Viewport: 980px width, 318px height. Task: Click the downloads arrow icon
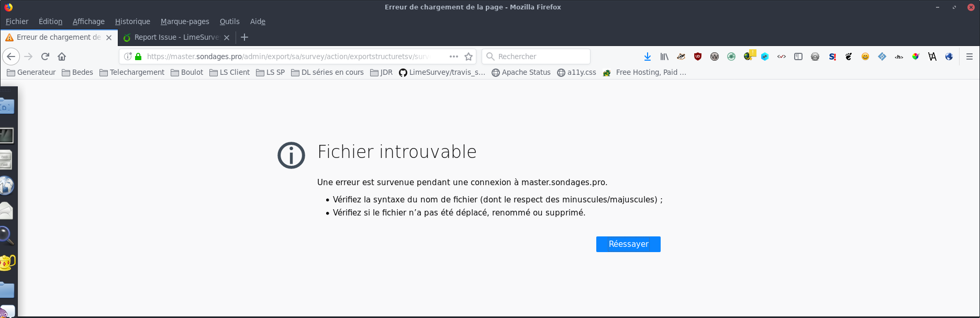point(648,56)
